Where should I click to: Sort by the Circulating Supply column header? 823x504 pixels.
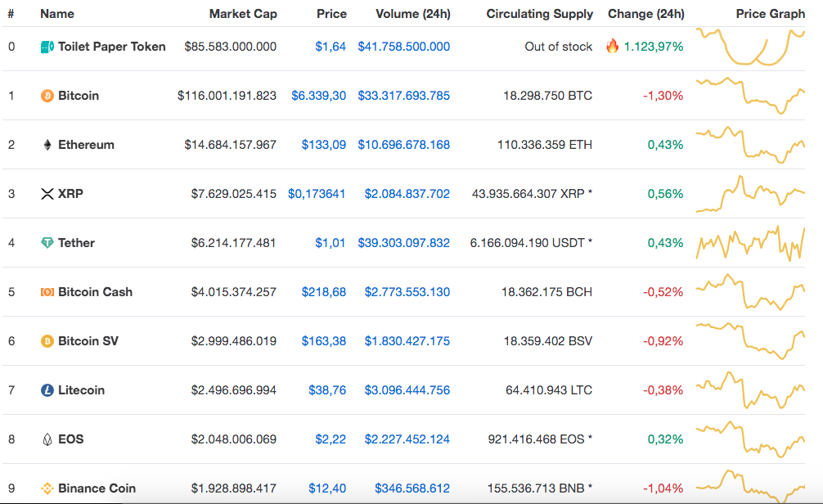click(x=540, y=14)
